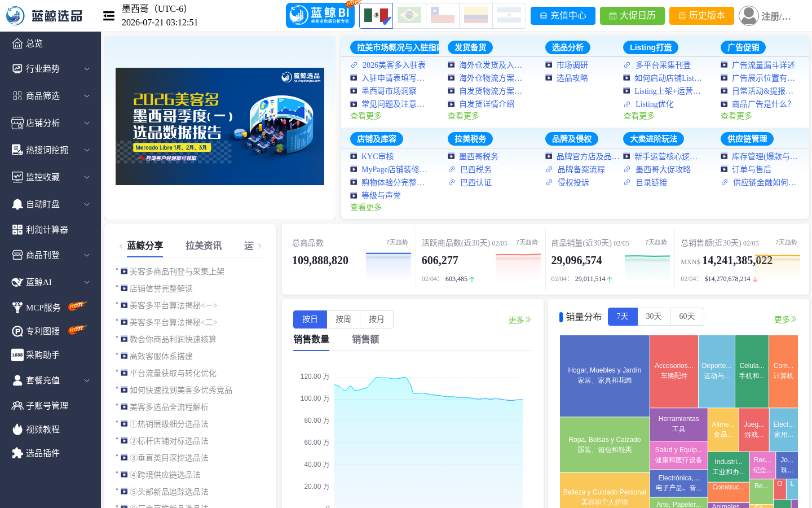Open 大促日历 promotion calendar
Screen dimensions: 812x508
[x=632, y=16]
